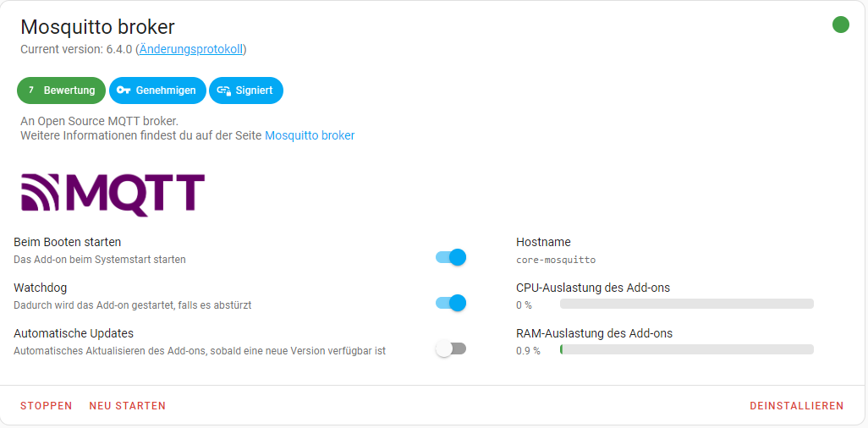Click the Mosquitto broker card title
The image size is (868, 428).
tap(97, 27)
